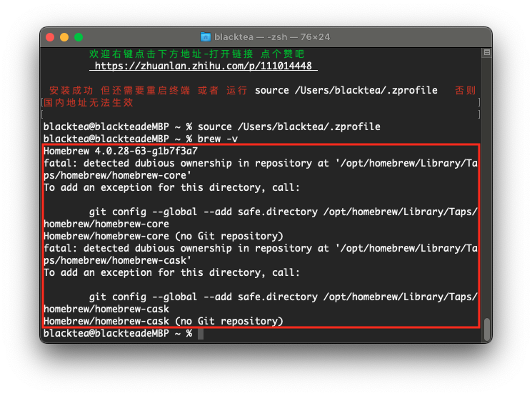This screenshot has height=396, width=532.
Task: Close the terminal window with red button
Action: (x=50, y=37)
